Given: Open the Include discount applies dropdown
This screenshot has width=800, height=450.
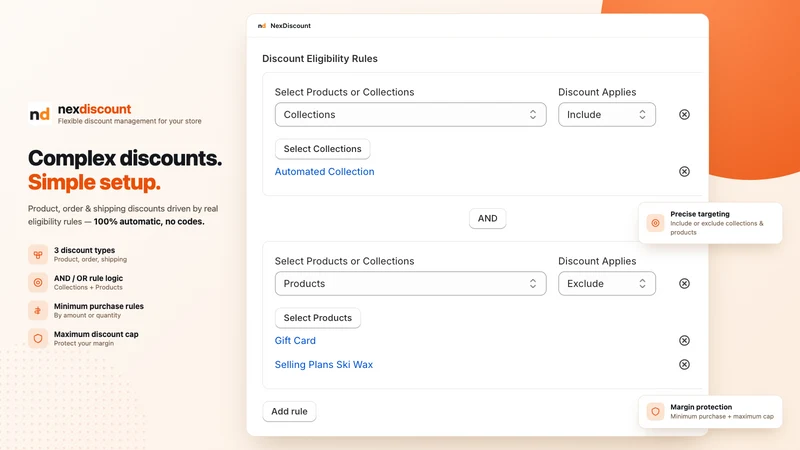Looking at the screenshot, I should tap(607, 114).
